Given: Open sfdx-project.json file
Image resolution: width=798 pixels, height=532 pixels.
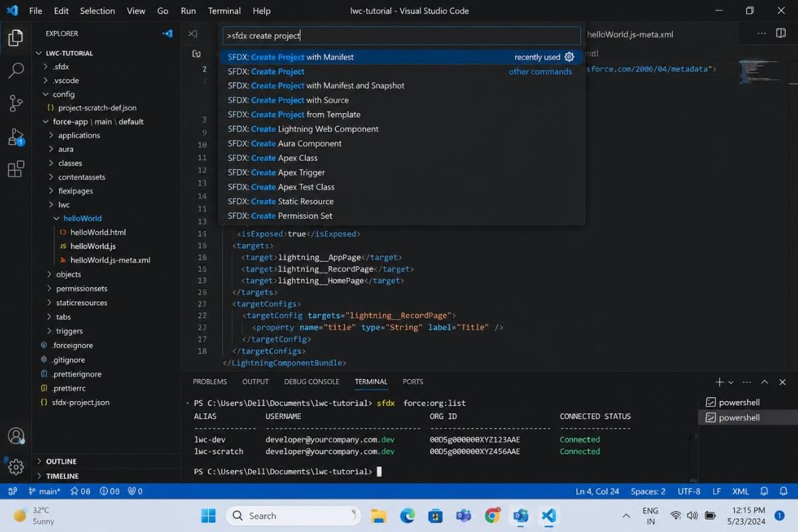Looking at the screenshot, I should [80, 402].
